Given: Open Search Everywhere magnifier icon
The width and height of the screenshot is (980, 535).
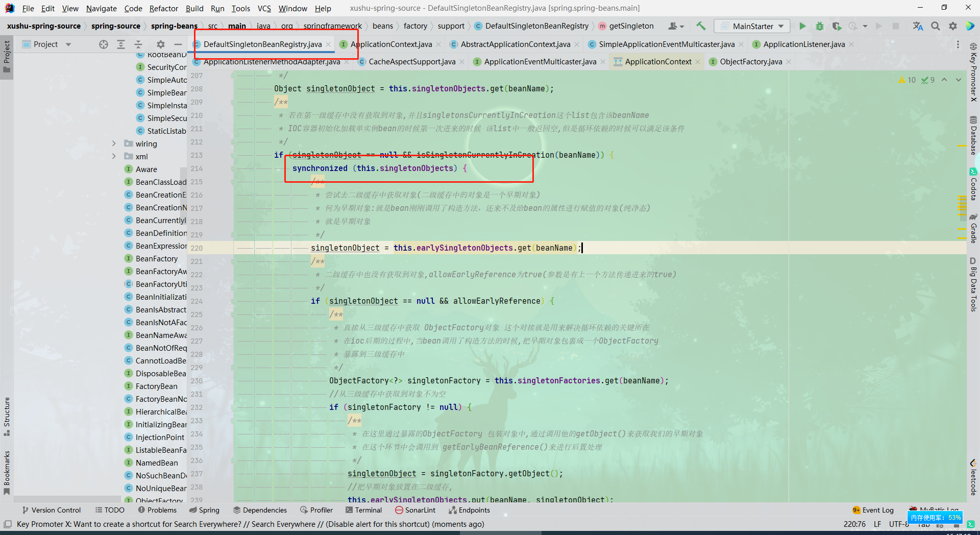Looking at the screenshot, I should point(935,26).
